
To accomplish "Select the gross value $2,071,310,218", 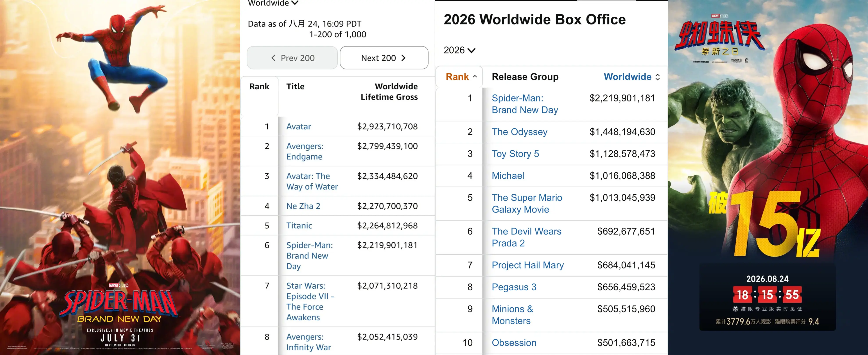I will point(387,286).
